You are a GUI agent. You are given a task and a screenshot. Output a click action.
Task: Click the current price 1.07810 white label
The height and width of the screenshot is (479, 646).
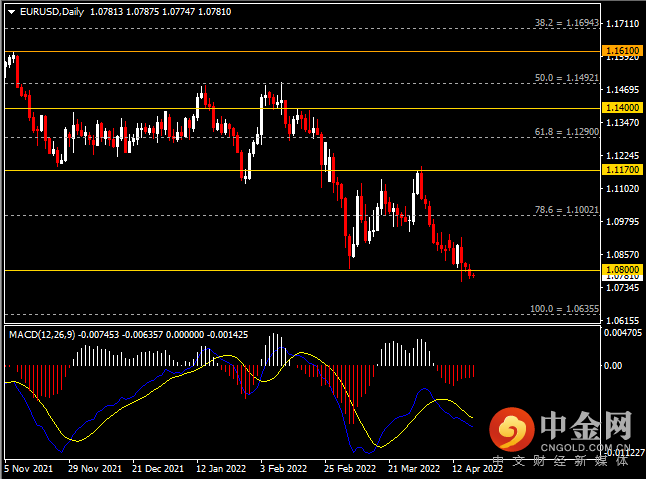click(x=623, y=278)
